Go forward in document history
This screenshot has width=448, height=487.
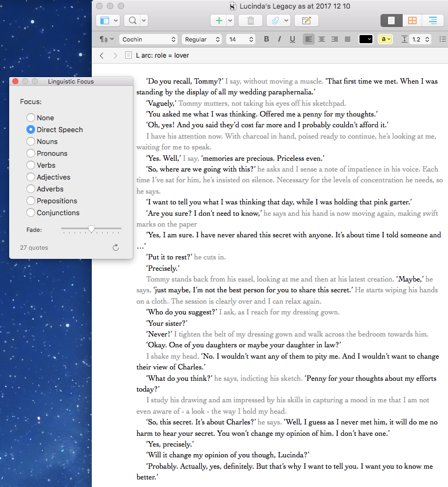click(x=116, y=56)
